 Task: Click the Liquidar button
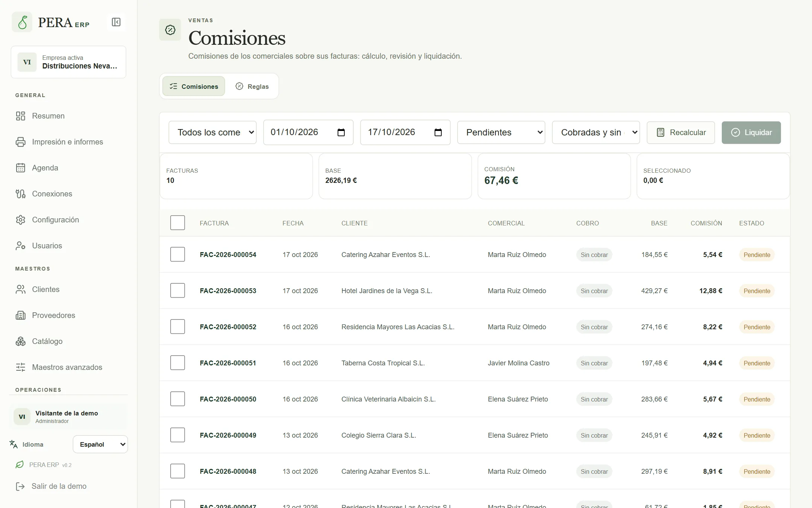[751, 132]
